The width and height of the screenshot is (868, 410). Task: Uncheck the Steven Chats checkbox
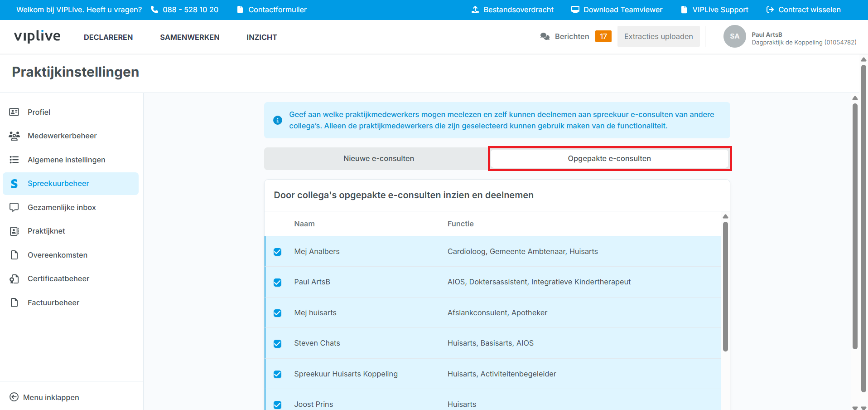tap(278, 344)
